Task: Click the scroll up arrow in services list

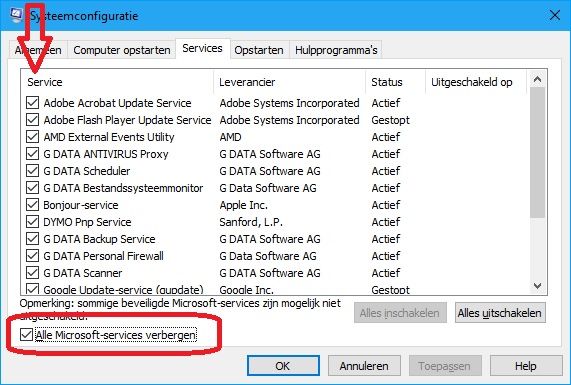Action: coord(537,79)
